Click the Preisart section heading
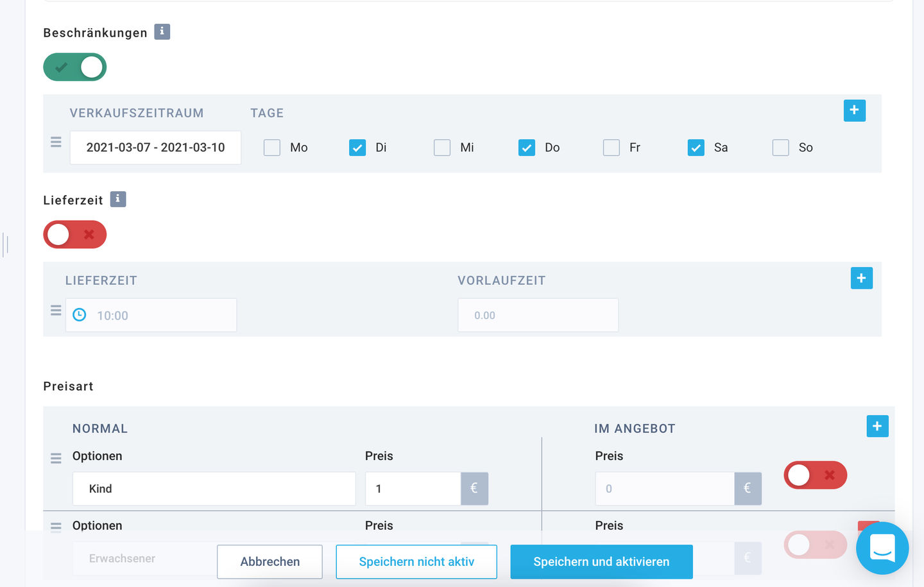 pos(68,386)
